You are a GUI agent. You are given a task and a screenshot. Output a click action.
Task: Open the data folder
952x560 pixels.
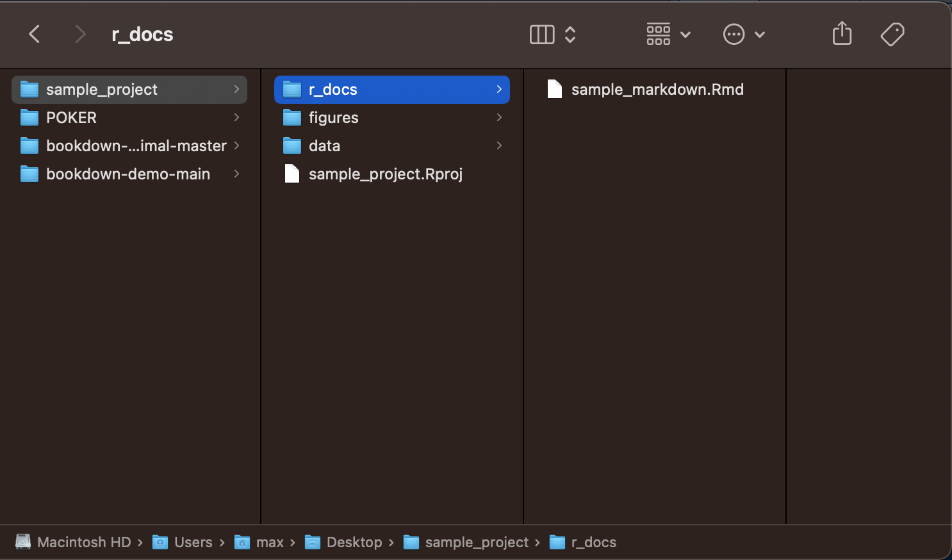[x=324, y=146]
